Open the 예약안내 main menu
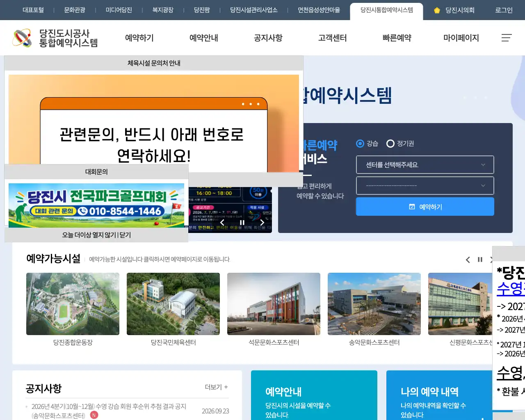 pyautogui.click(x=204, y=38)
